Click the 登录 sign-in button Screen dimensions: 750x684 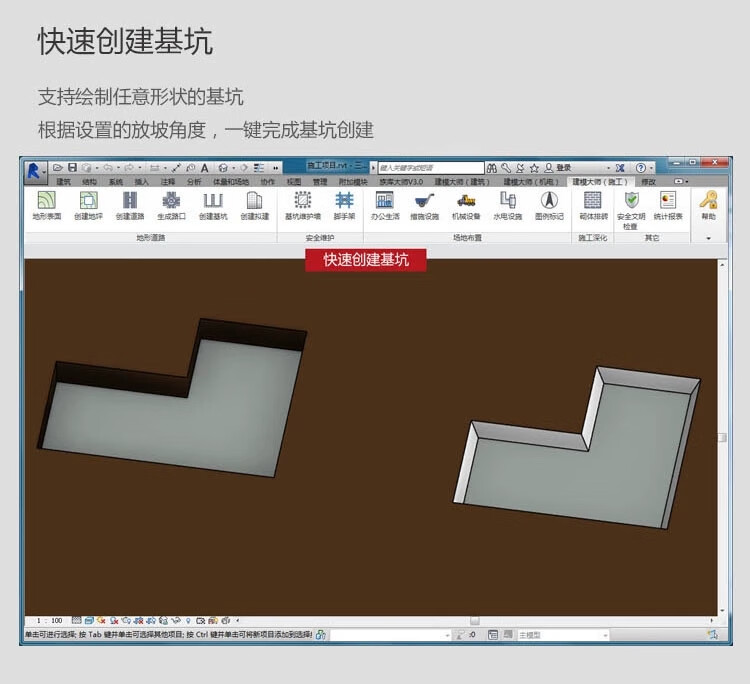[564, 167]
